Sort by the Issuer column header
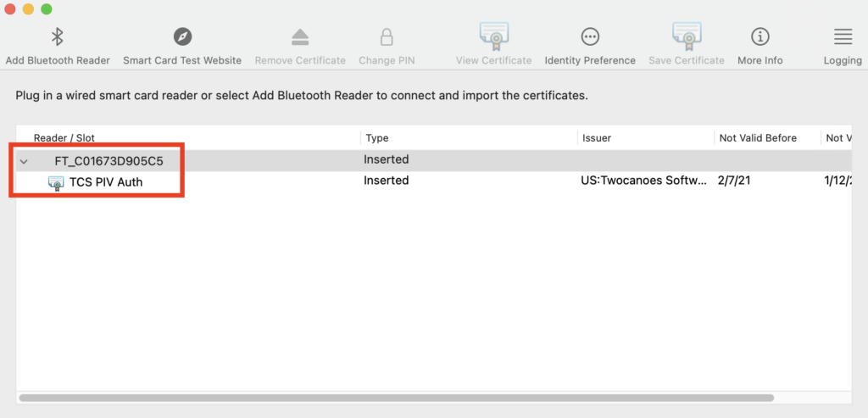The width and height of the screenshot is (868, 418). (x=597, y=138)
